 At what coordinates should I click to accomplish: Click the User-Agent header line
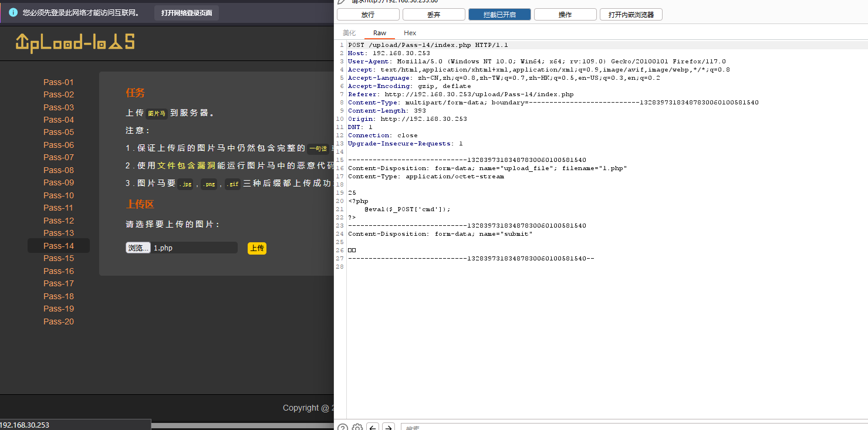tap(537, 62)
